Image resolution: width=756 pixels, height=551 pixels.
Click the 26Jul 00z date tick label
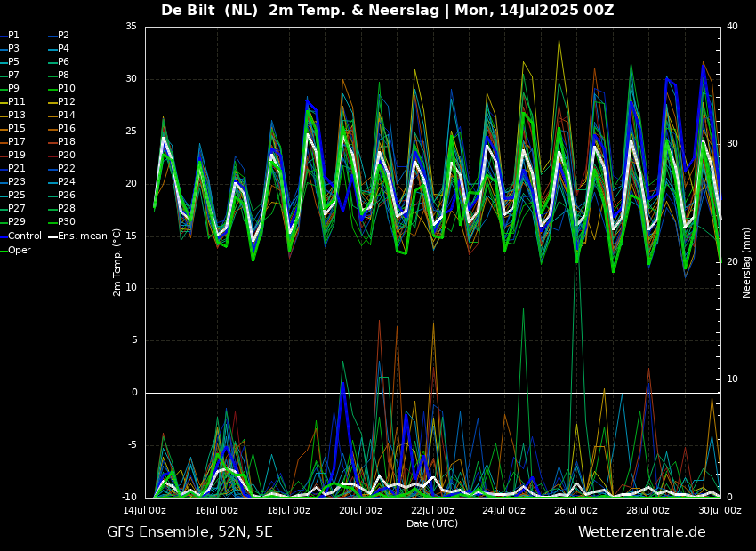pyautogui.click(x=575, y=510)
